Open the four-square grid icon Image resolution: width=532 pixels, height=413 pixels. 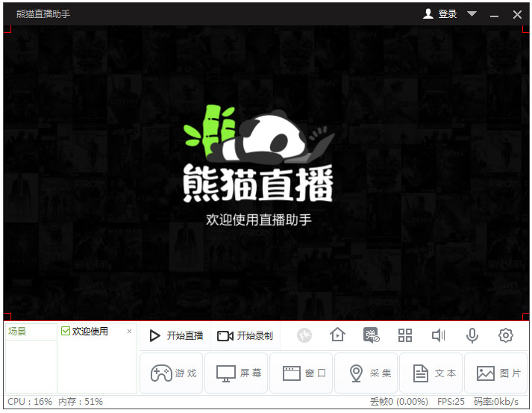(x=405, y=335)
